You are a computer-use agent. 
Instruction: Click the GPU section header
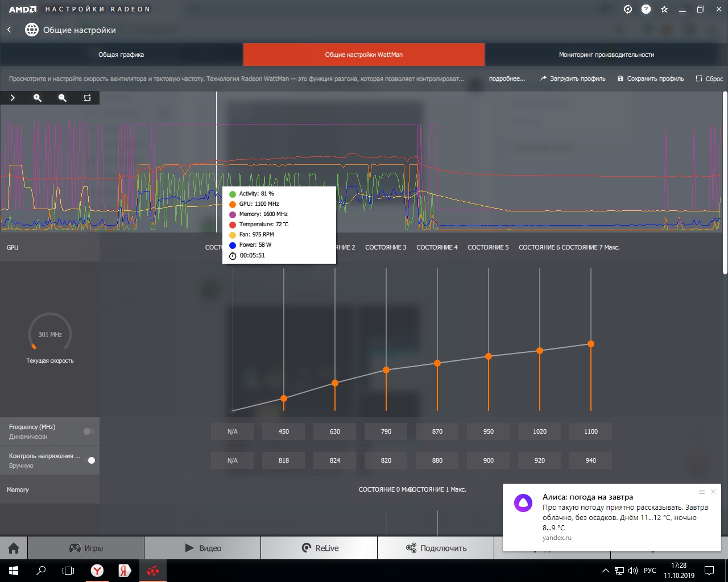[13, 247]
